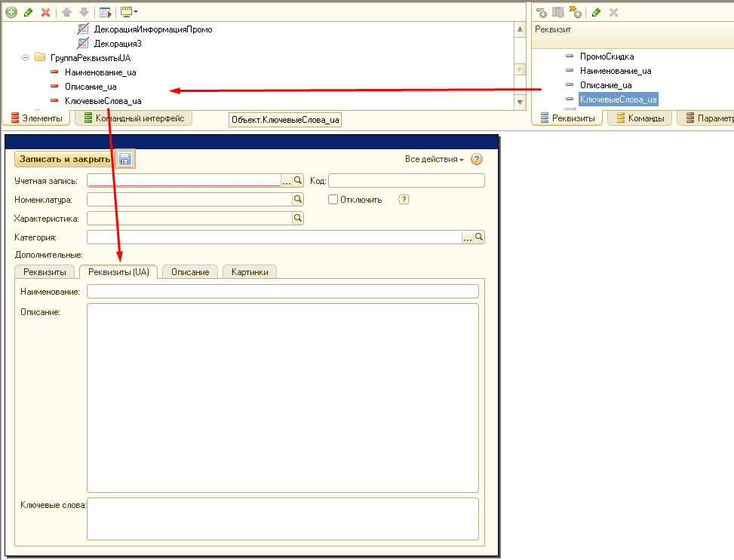Click add attribute icon in Реквизит toolbar
This screenshot has width=734, height=560.
pyautogui.click(x=541, y=12)
